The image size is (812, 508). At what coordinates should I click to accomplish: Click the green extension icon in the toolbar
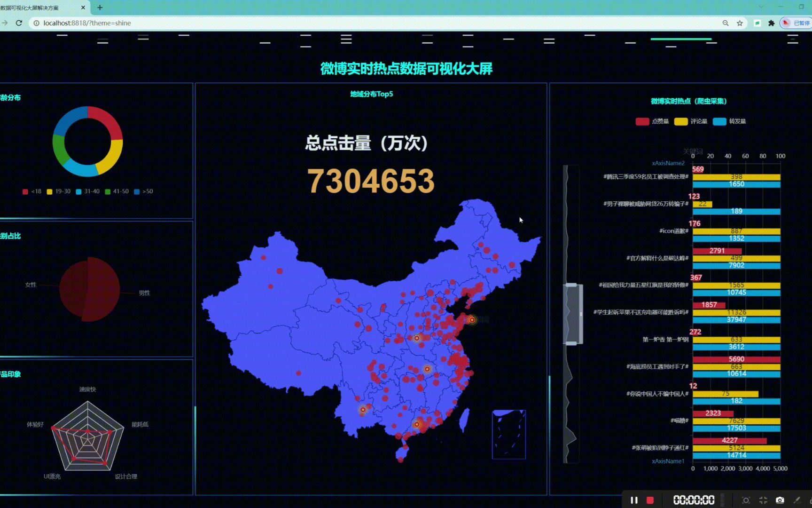[757, 23]
